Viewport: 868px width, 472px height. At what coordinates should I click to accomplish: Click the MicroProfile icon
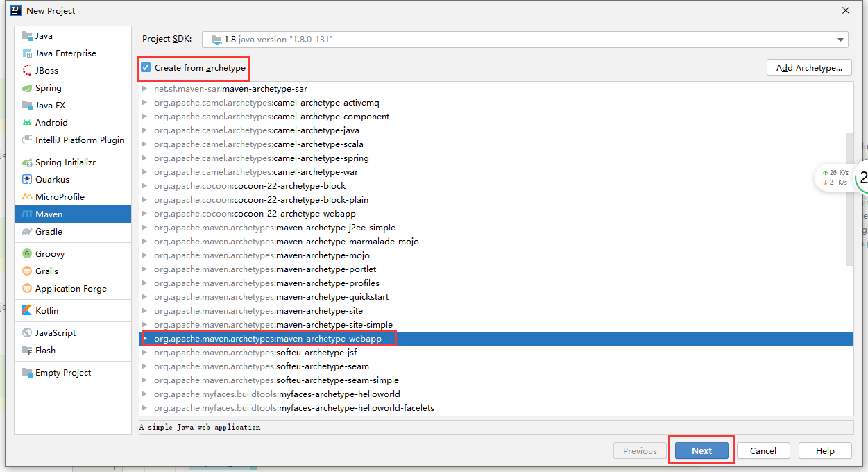point(27,197)
